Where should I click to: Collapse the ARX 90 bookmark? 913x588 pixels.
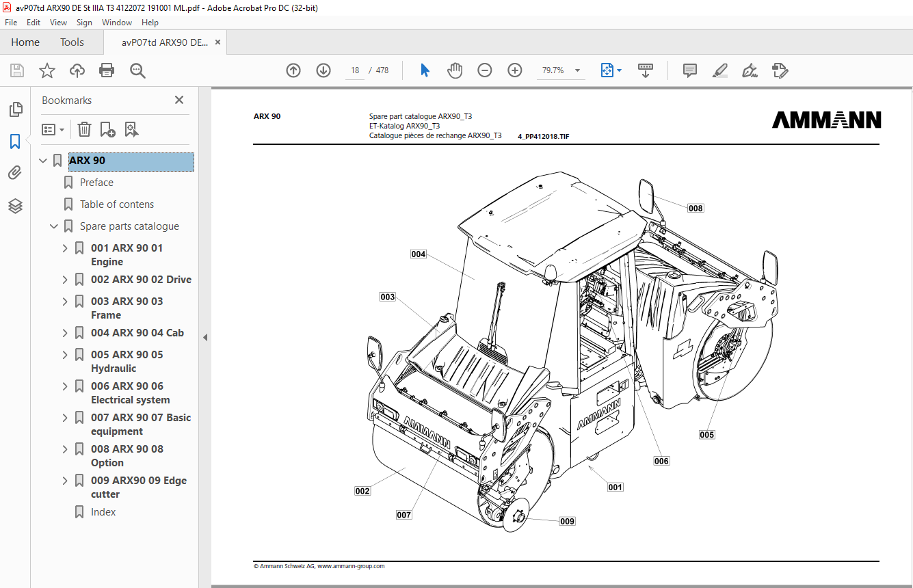pyautogui.click(x=43, y=161)
